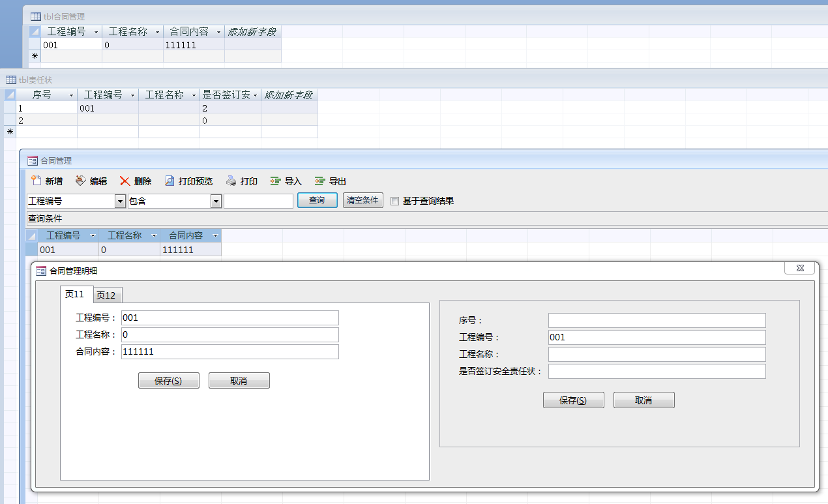The image size is (828, 504).
Task: Click the 合同管理明细 dialog form icon
Action: coord(41,271)
